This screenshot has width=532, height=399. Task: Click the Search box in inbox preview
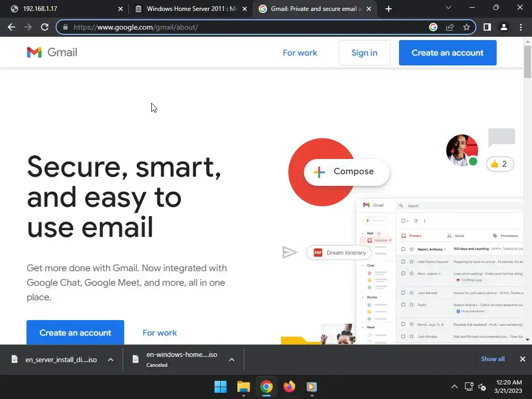click(460, 206)
